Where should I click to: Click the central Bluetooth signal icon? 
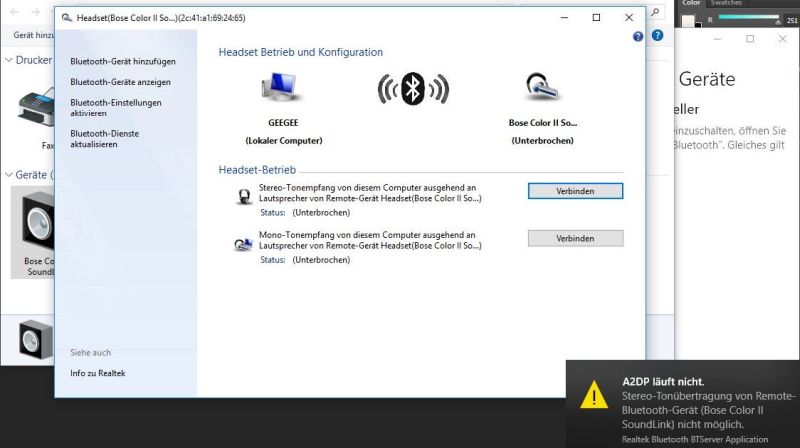[x=413, y=89]
